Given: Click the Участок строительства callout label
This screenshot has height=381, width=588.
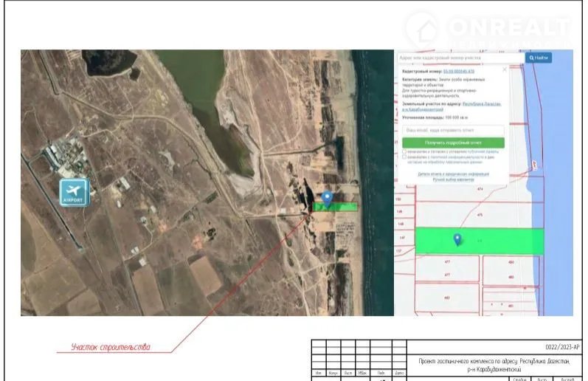Looking at the screenshot, I should (110, 347).
